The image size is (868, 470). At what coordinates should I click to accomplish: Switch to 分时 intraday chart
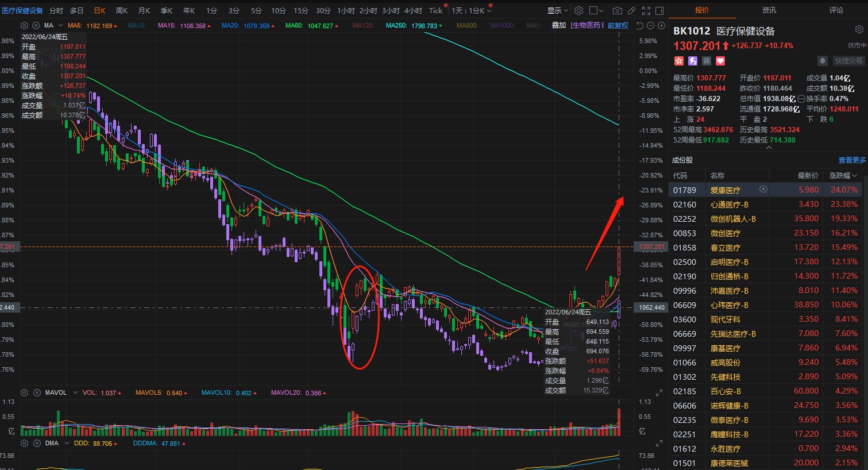click(56, 11)
